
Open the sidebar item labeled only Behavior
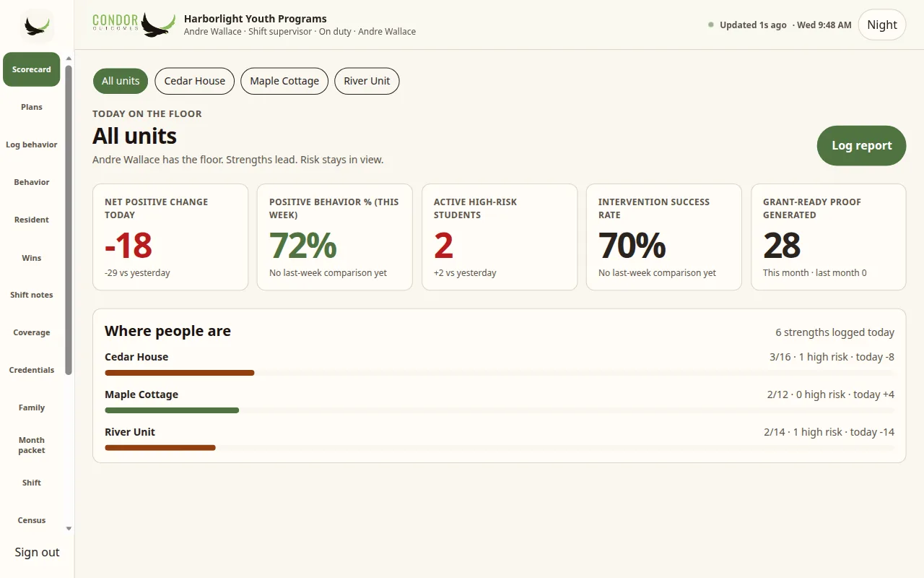pos(32,182)
